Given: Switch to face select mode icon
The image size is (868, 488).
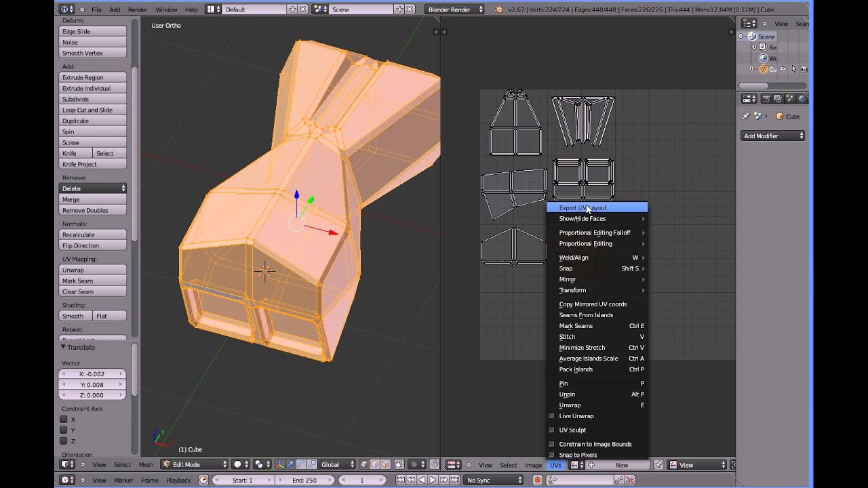Looking at the screenshot, I should coord(385,464).
